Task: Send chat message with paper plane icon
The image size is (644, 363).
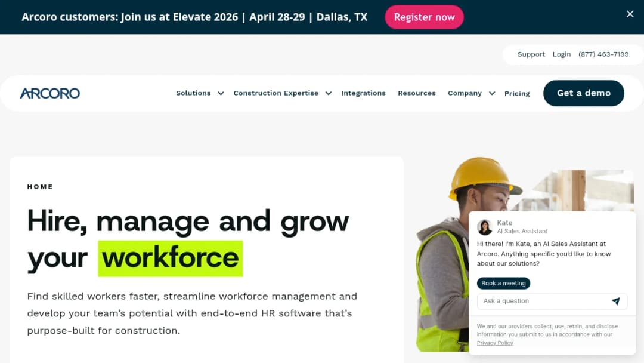Action: [x=615, y=302]
